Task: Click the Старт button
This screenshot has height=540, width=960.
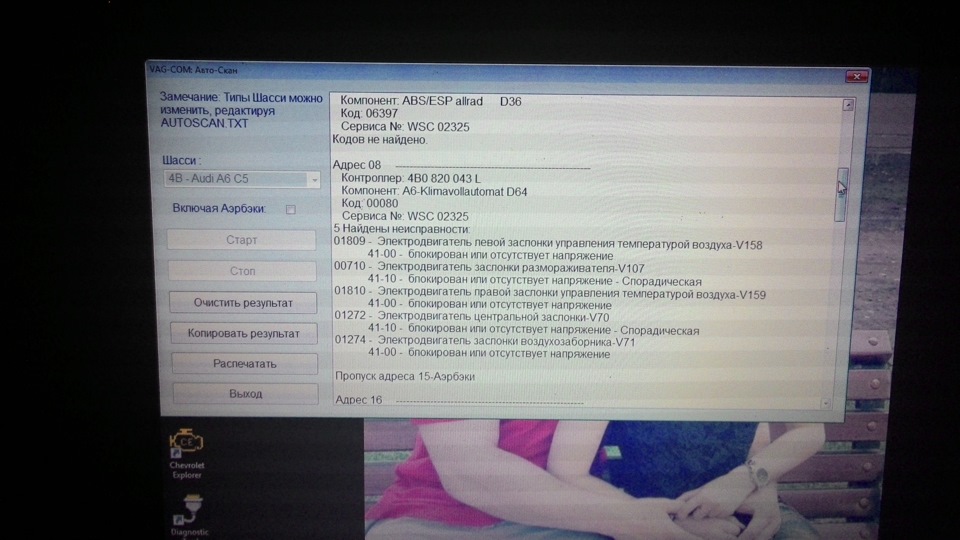Action: [x=242, y=240]
